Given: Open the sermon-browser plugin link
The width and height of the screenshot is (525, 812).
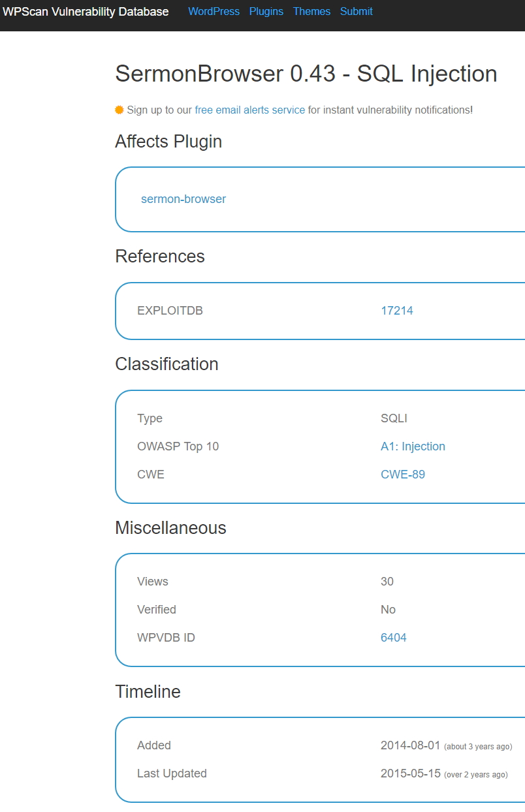Looking at the screenshot, I should coord(183,199).
